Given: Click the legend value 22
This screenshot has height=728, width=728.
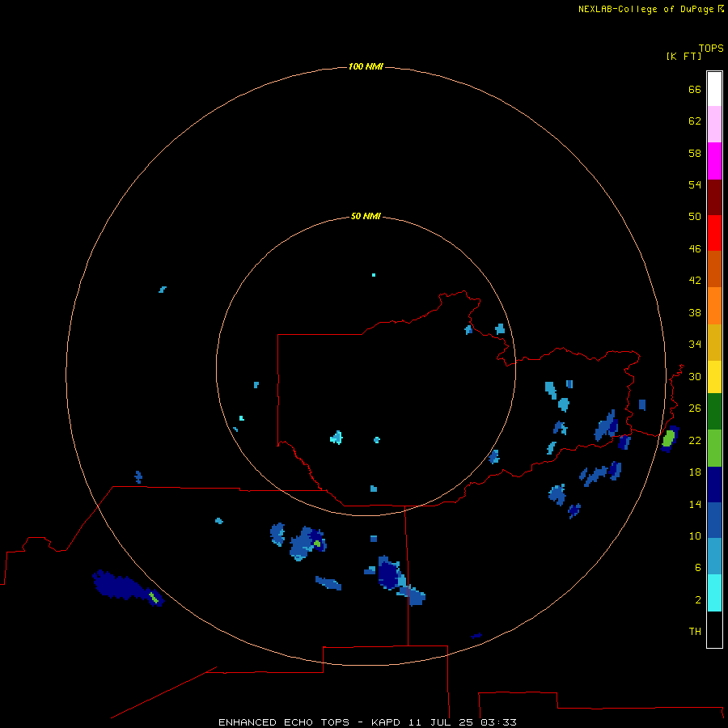Looking at the screenshot, I should pos(695,440).
